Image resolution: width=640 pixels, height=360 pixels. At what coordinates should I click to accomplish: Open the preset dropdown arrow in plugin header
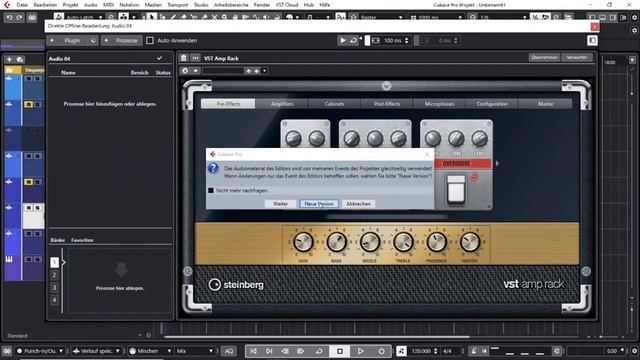pyautogui.click(x=264, y=71)
